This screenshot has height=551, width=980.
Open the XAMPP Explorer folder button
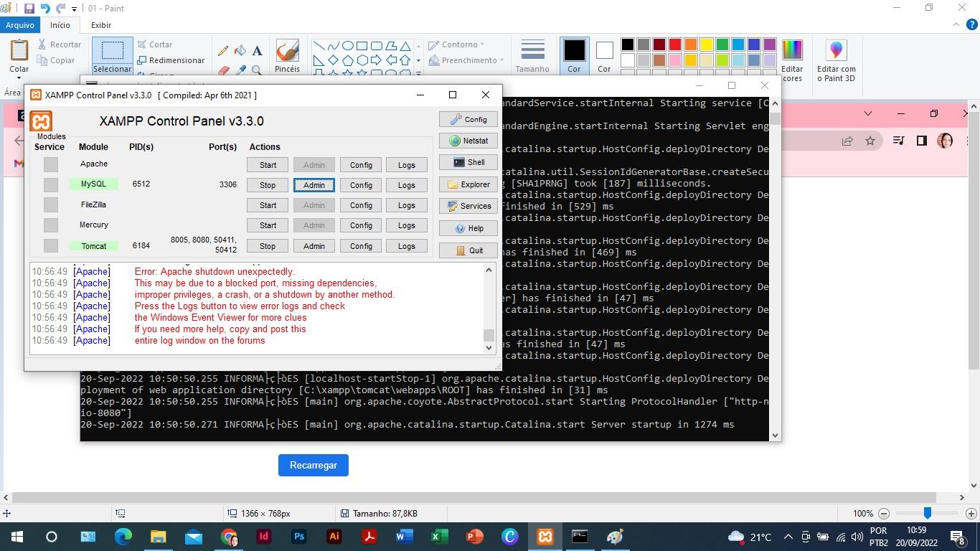468,184
